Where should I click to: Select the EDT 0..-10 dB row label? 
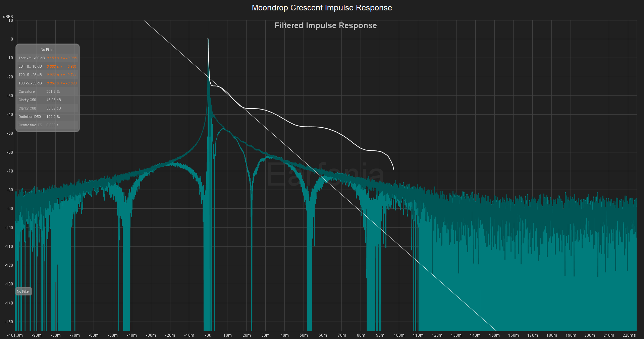(30, 66)
